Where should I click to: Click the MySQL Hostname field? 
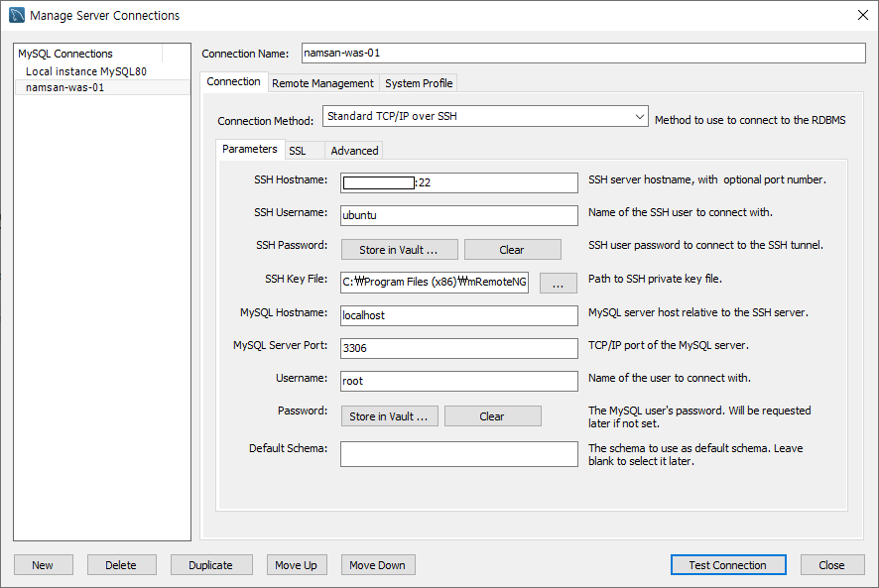[x=458, y=315]
